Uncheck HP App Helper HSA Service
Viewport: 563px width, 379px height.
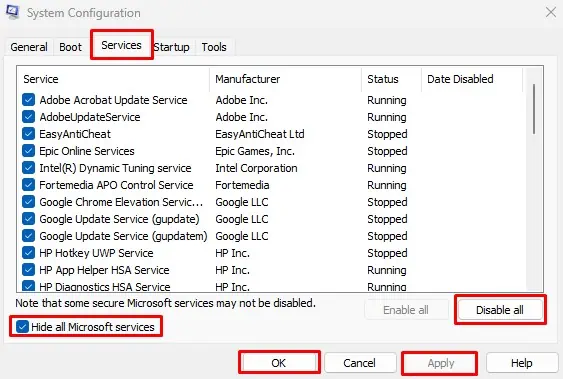28,270
